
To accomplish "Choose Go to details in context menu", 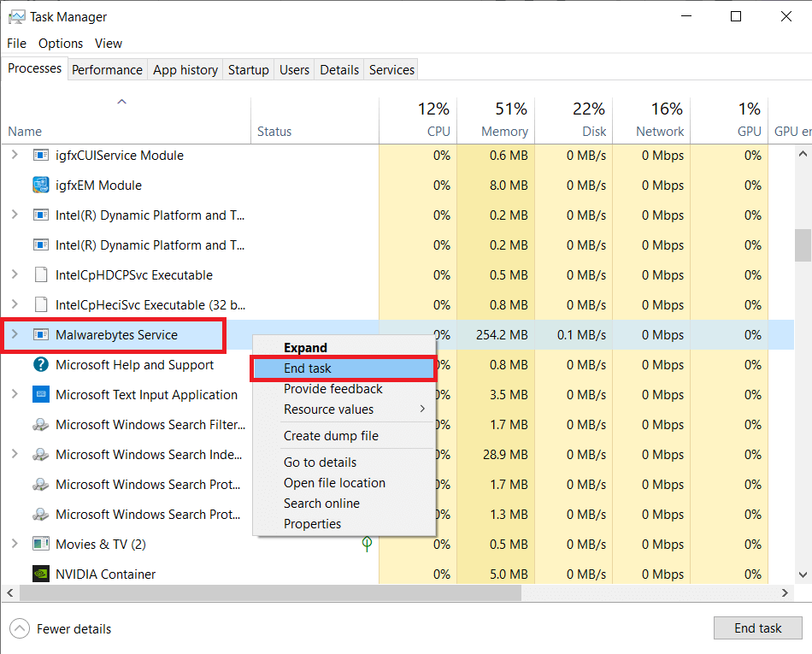I will 344,462.
